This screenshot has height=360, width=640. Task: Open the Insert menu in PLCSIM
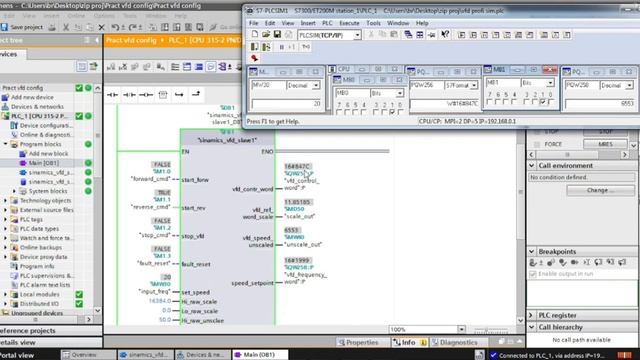pyautogui.click(x=308, y=23)
